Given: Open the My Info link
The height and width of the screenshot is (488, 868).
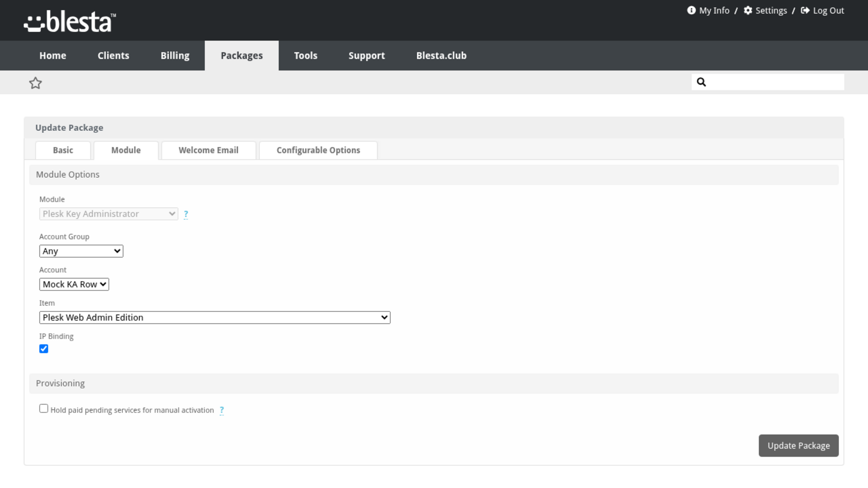Looking at the screenshot, I should tap(714, 10).
